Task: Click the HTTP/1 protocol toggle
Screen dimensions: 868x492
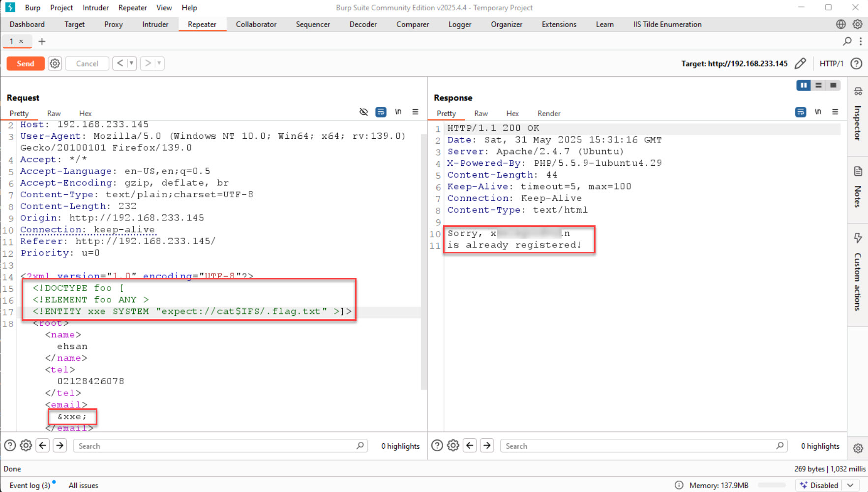Action: 831,63
